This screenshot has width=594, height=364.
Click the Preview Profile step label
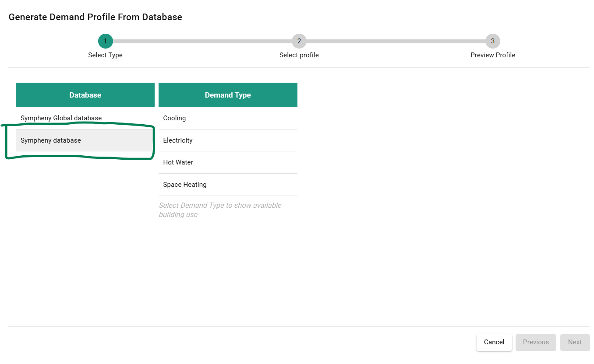pyautogui.click(x=493, y=55)
